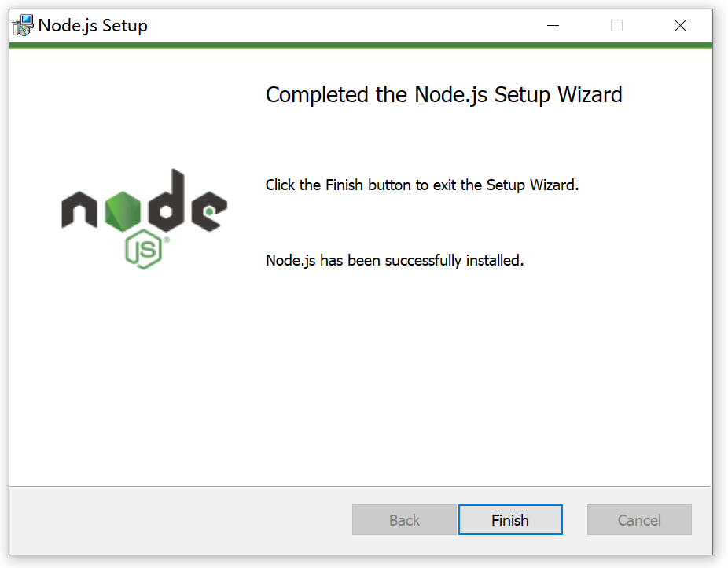Click the separator line above footer buttons
Image resolution: width=728 pixels, height=568 pixels.
pyautogui.click(x=360, y=487)
